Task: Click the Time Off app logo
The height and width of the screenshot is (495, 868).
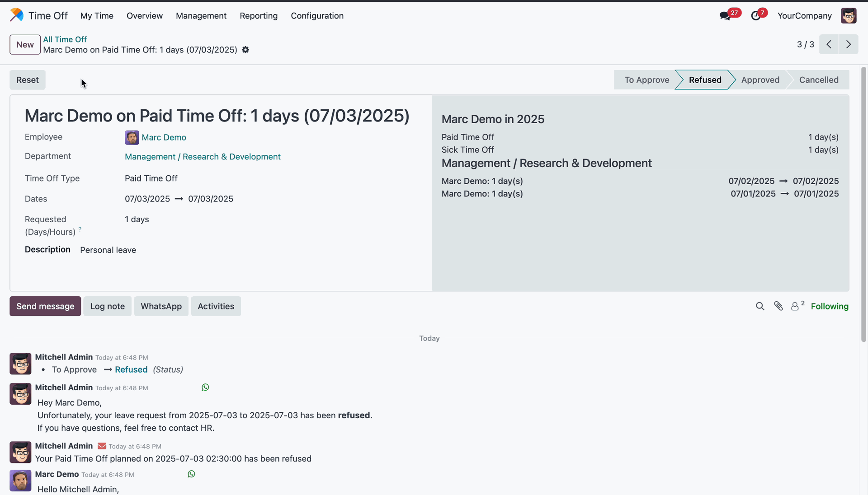Action: click(17, 15)
